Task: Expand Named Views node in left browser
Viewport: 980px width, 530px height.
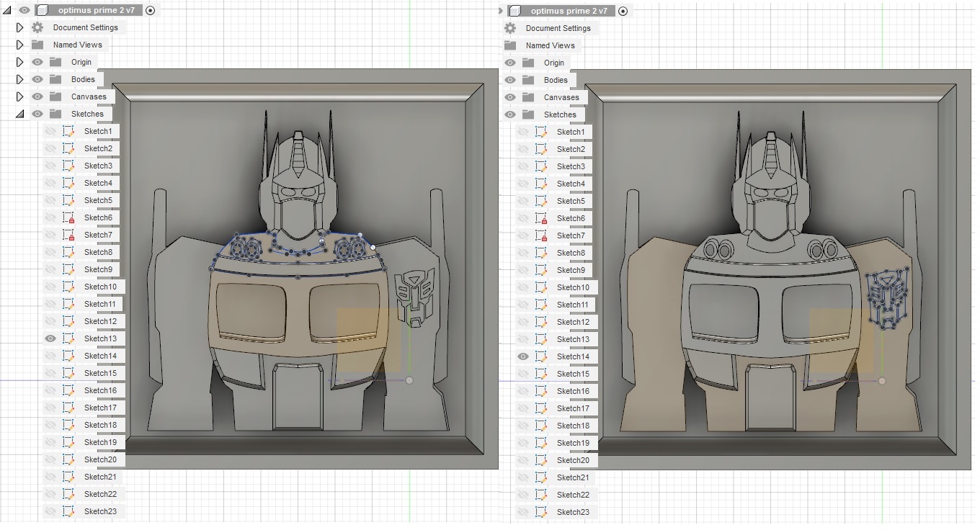Action: 20,45
